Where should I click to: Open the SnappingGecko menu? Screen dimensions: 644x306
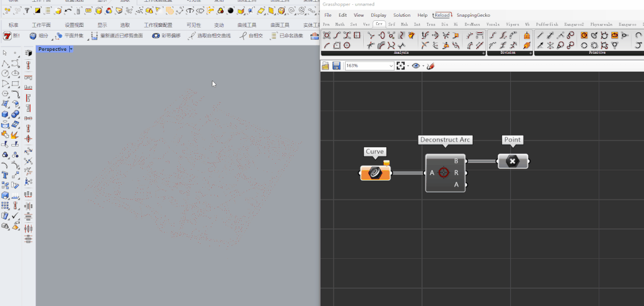coord(473,15)
